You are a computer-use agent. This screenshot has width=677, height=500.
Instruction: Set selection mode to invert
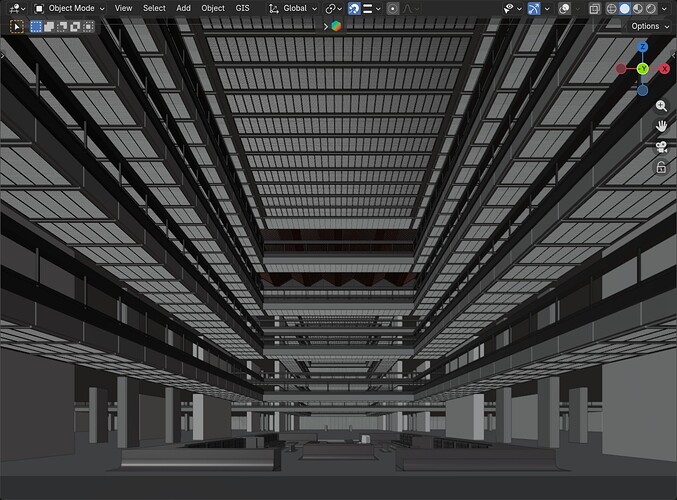coord(75,27)
